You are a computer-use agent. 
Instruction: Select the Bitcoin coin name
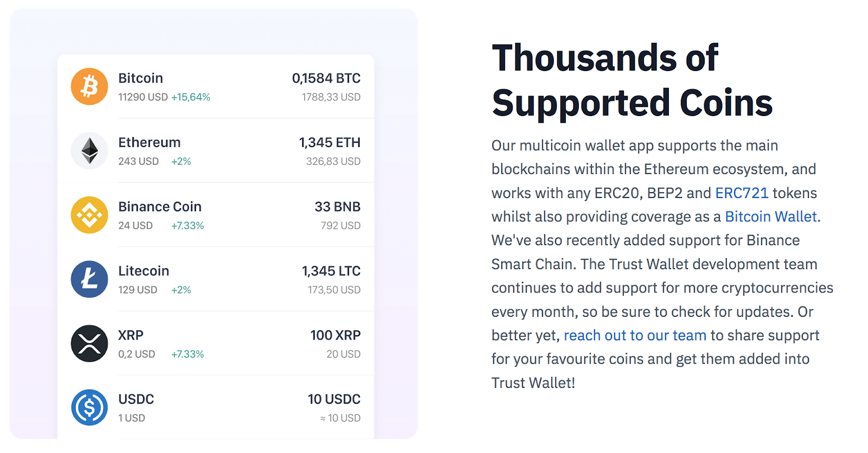click(x=141, y=79)
